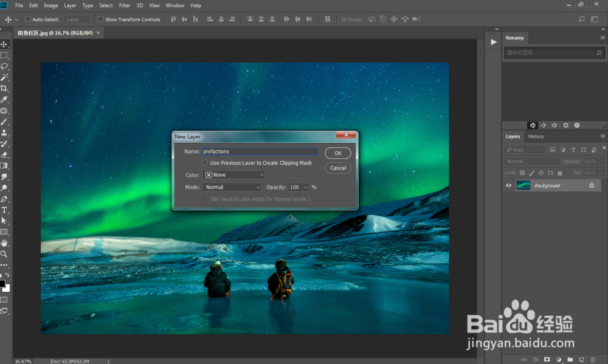Select the Magic Wand tool
Screen dimensions: 608x364
point(4,77)
